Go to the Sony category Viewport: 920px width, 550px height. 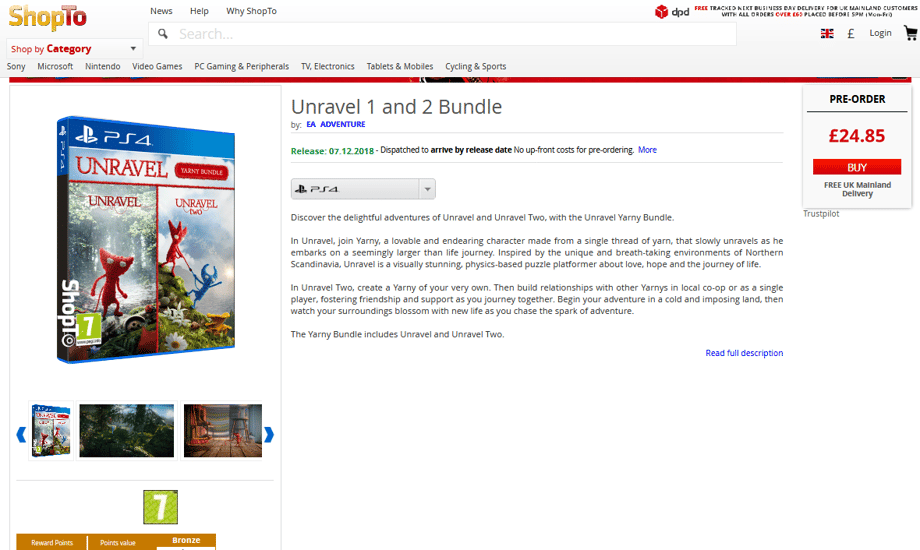tap(16, 66)
